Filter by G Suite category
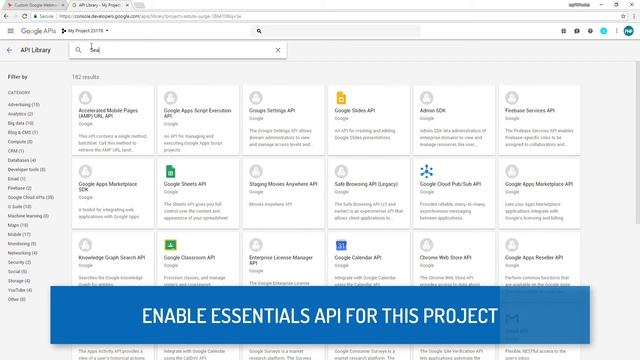640x360 pixels. (x=20, y=207)
